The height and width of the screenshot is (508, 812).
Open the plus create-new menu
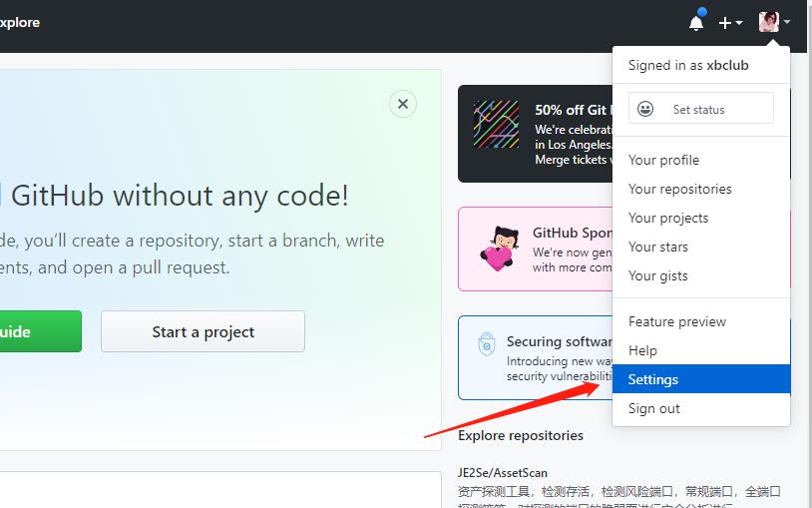pyautogui.click(x=730, y=23)
